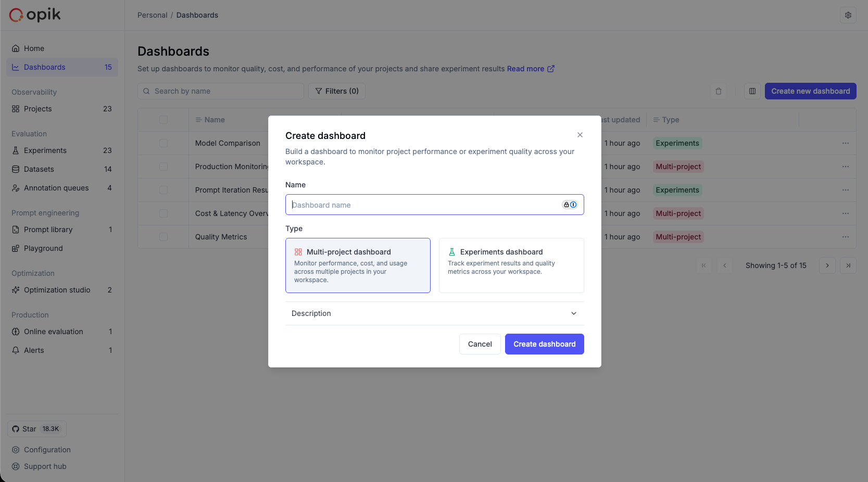Tick the checkbox on the Production Monitoring row
868x482 pixels.
point(163,167)
